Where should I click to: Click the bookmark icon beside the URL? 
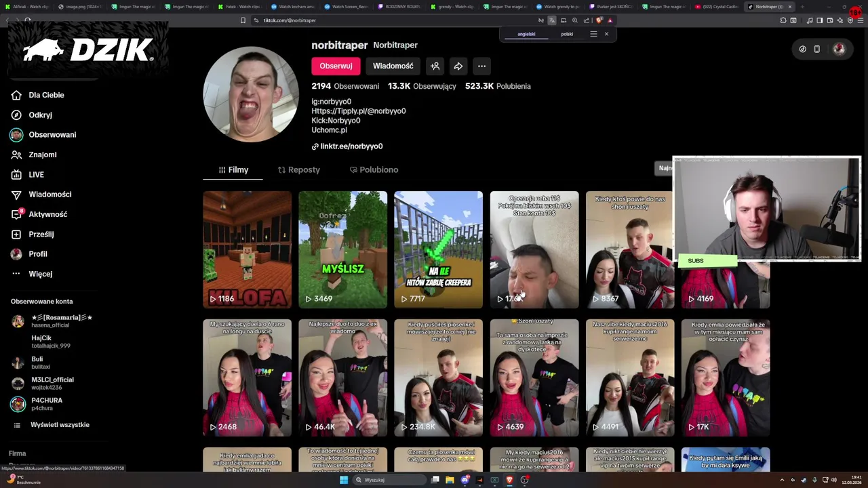coord(243,20)
